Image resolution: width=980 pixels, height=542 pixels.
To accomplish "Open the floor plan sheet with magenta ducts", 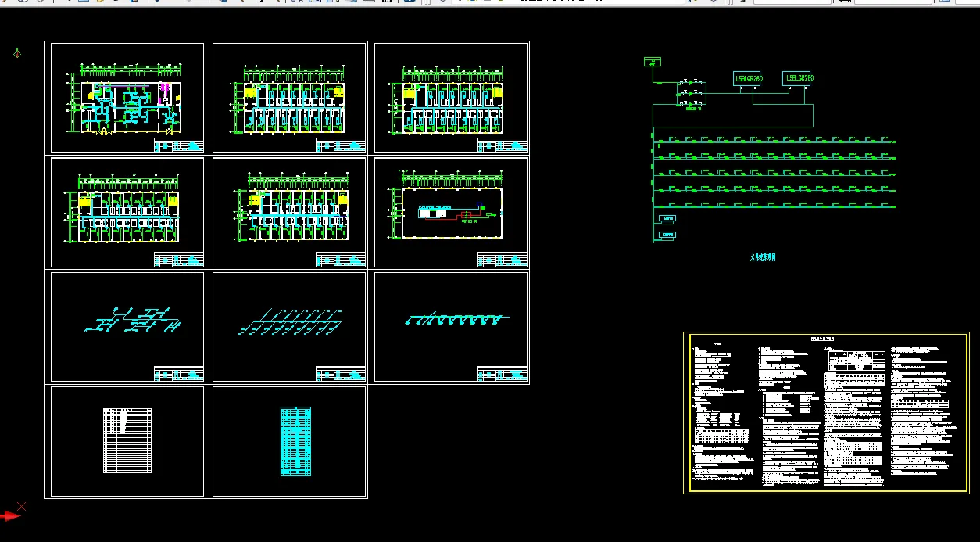I will (127, 98).
